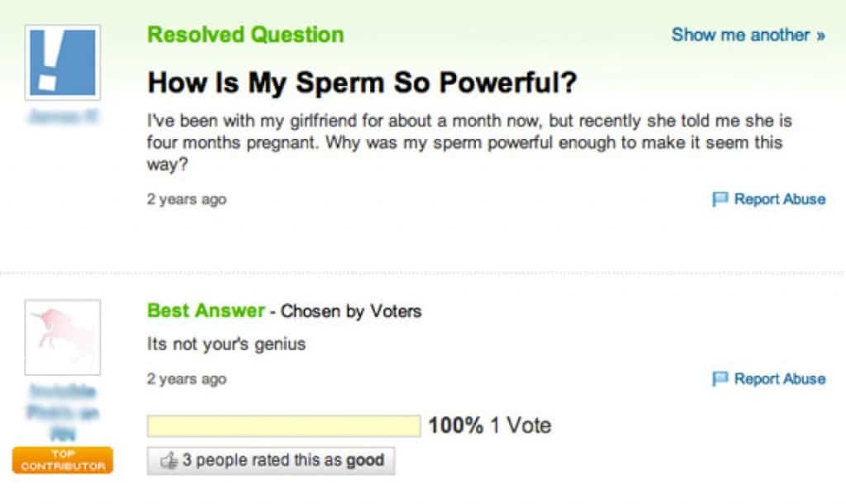Click the green Resolved Question heading

[x=245, y=35]
